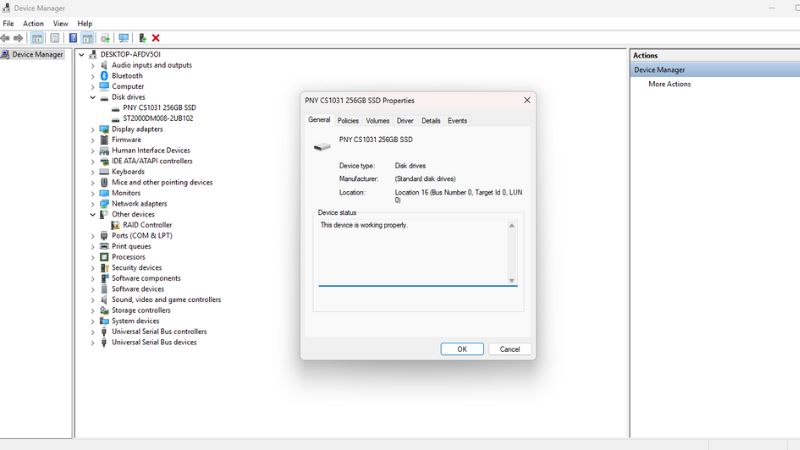The height and width of the screenshot is (450, 800).
Task: Toggle the Show/Hide Console Tree toolbar icon
Action: pyautogui.click(x=37, y=38)
